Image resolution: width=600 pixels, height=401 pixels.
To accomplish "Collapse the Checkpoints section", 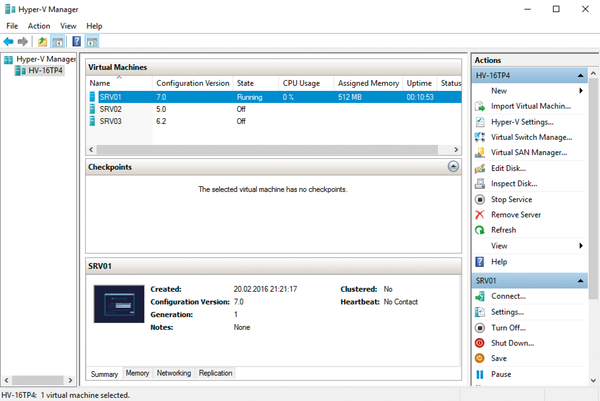I will click(453, 166).
